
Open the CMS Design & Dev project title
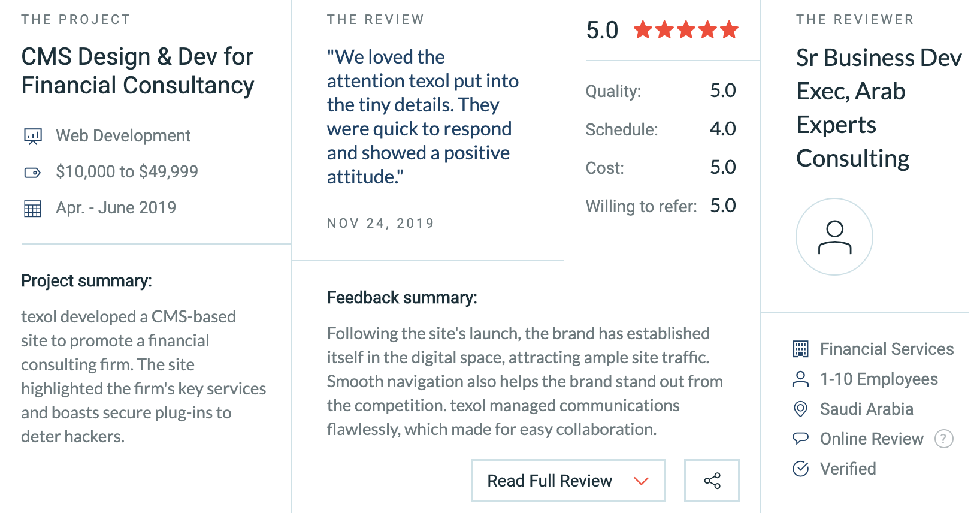pos(138,71)
